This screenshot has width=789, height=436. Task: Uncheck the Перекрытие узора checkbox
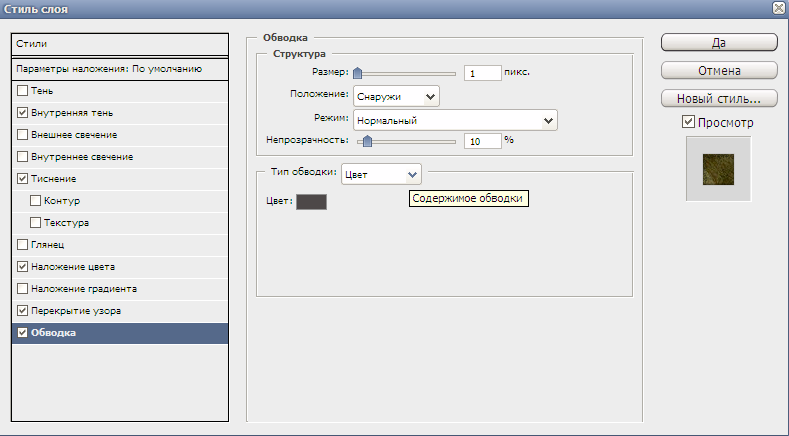(22, 311)
